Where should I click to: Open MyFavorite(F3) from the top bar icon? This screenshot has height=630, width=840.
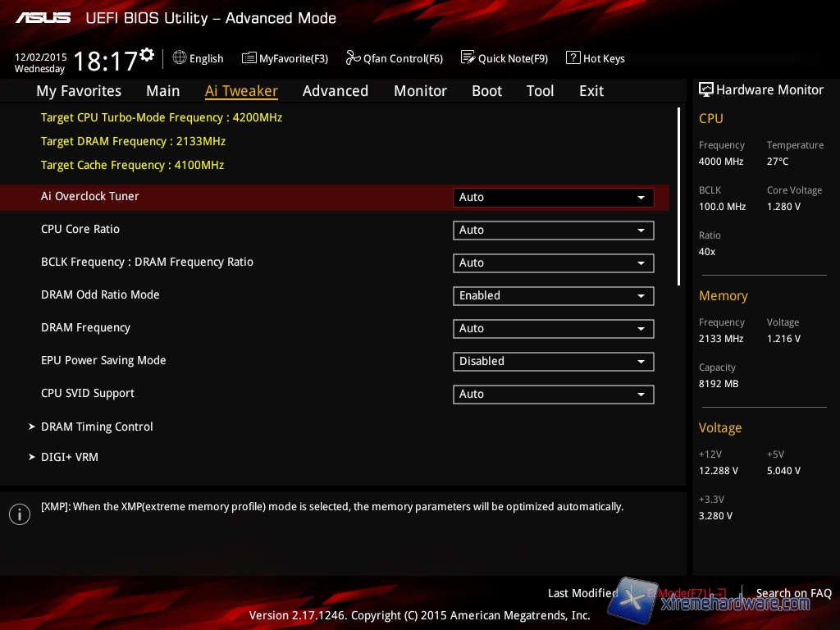pos(249,58)
